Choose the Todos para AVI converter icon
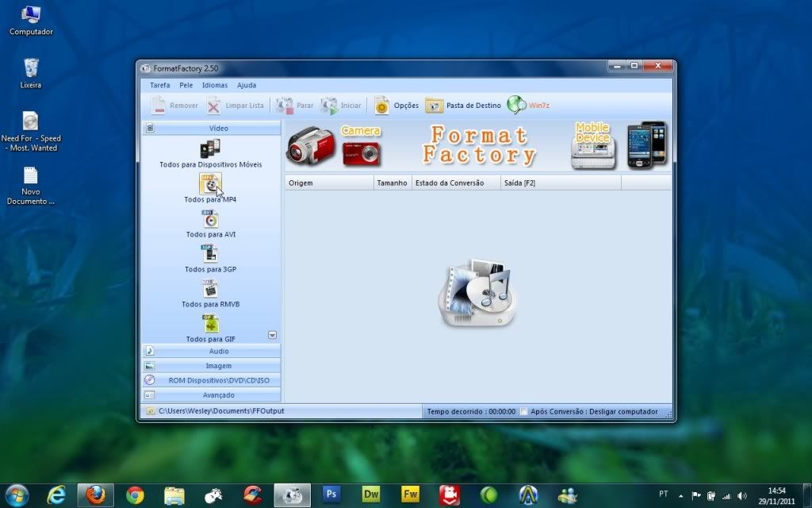The height and width of the screenshot is (508, 812). point(210,219)
